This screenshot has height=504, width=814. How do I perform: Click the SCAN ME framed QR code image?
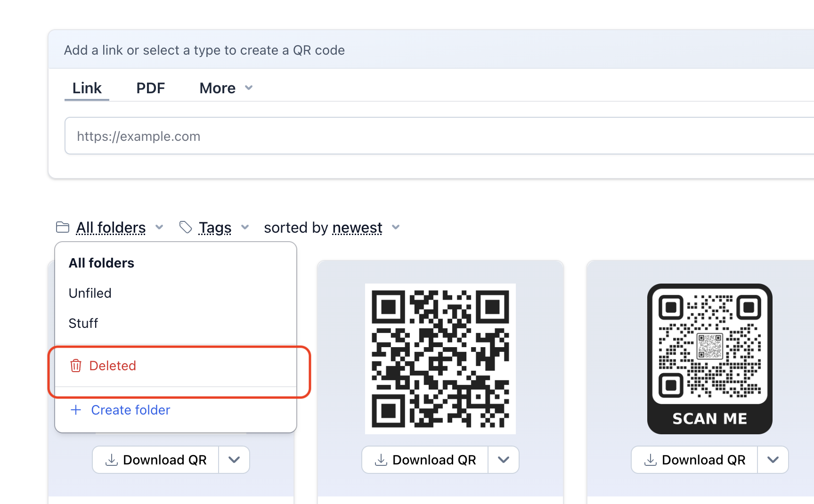click(x=710, y=359)
